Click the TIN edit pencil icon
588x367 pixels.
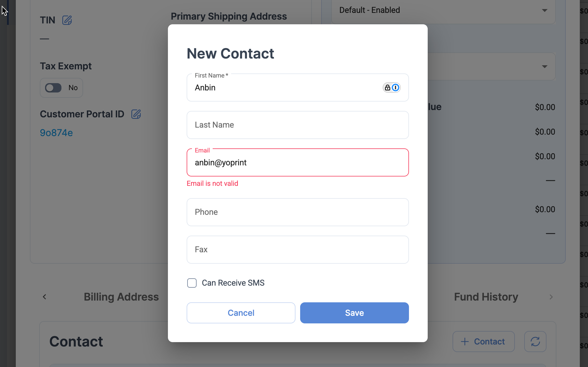pyautogui.click(x=67, y=20)
